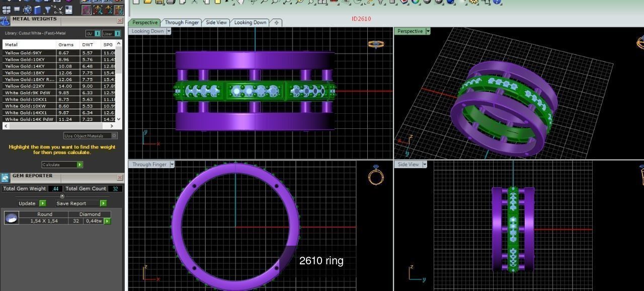Click the Grams column header

point(68,45)
